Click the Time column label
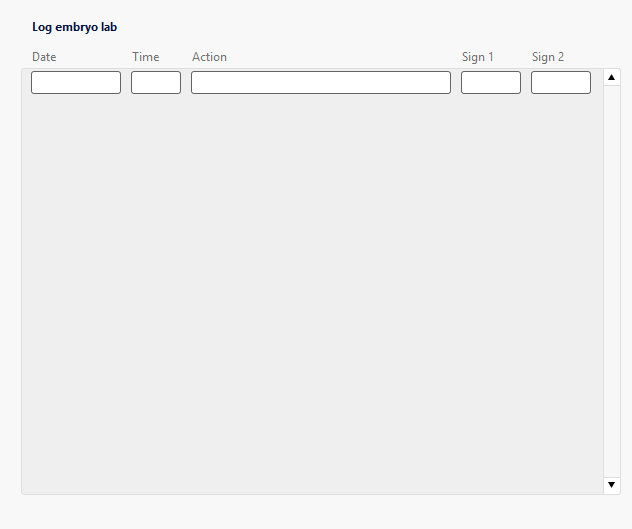This screenshot has width=632, height=529. [x=146, y=57]
